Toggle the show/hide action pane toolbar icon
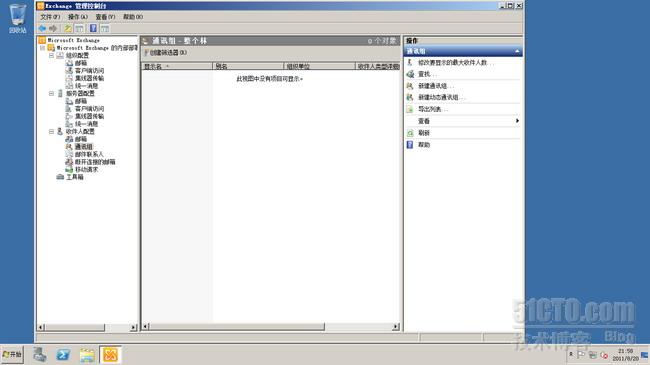The image size is (650, 365). click(105, 28)
